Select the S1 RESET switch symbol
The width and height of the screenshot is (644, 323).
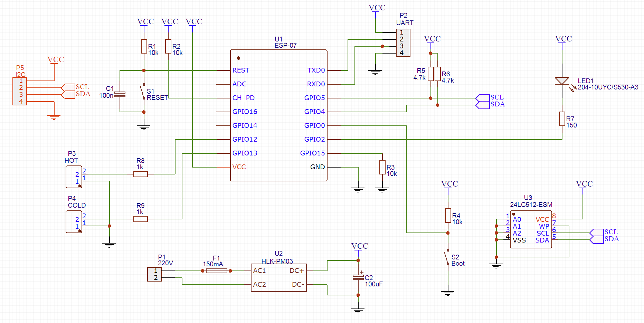pyautogui.click(x=143, y=92)
